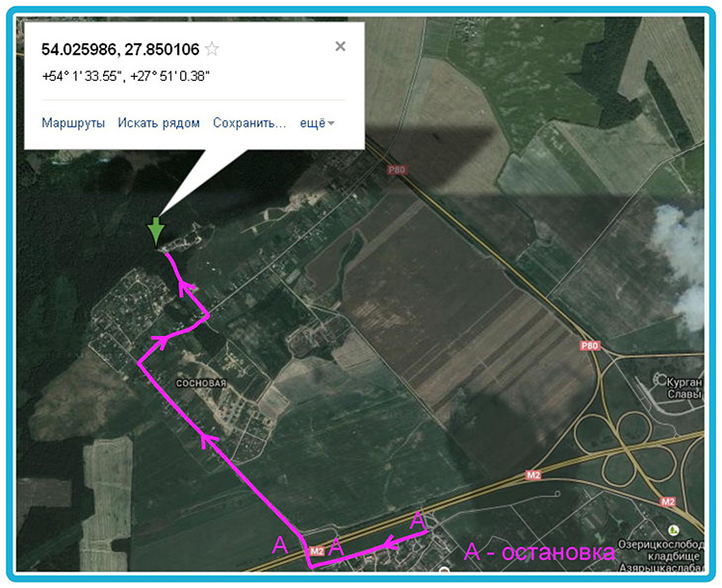Click the cloverleaf interchange on the map

627,447
